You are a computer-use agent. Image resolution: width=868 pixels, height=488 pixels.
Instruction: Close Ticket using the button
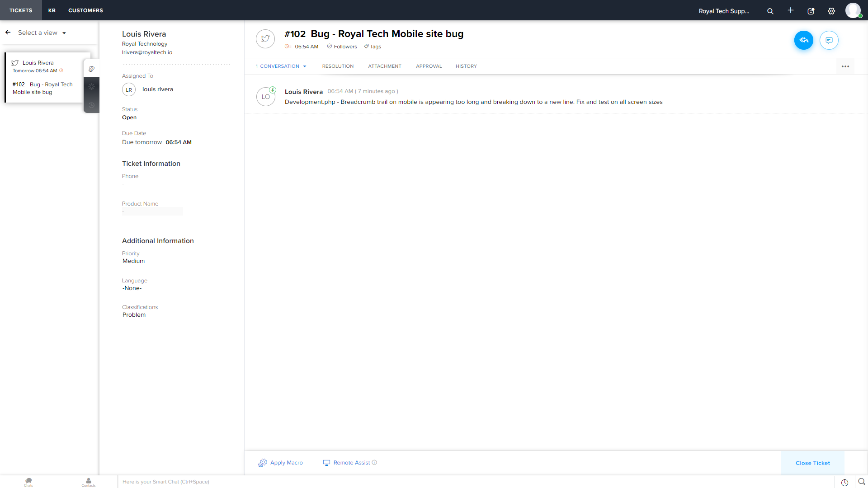click(812, 463)
